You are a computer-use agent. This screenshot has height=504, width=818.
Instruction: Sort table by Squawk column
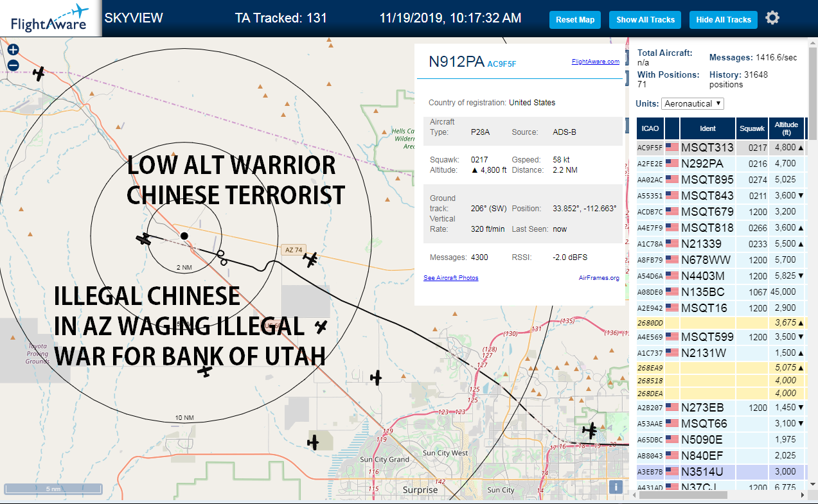[x=752, y=128]
